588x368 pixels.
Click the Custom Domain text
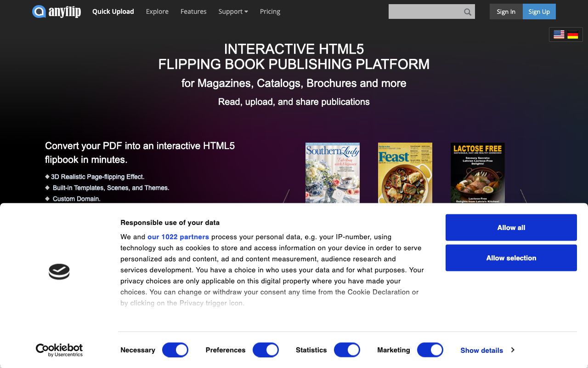[x=76, y=199]
